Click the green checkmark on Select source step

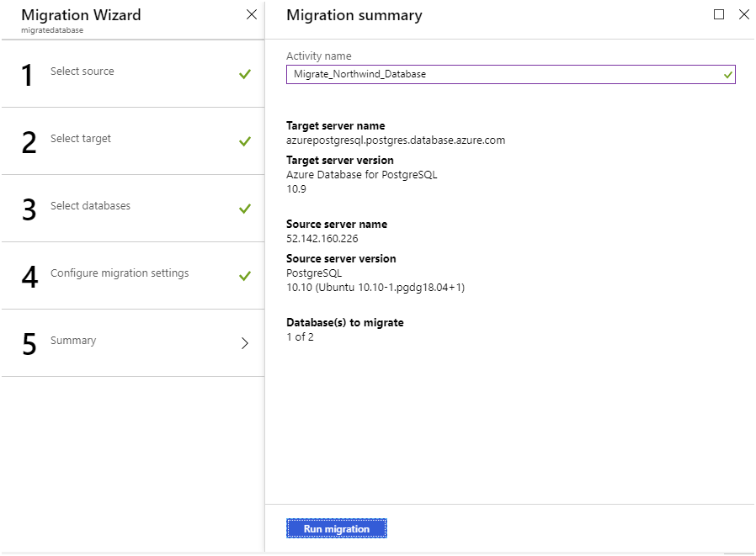point(244,71)
